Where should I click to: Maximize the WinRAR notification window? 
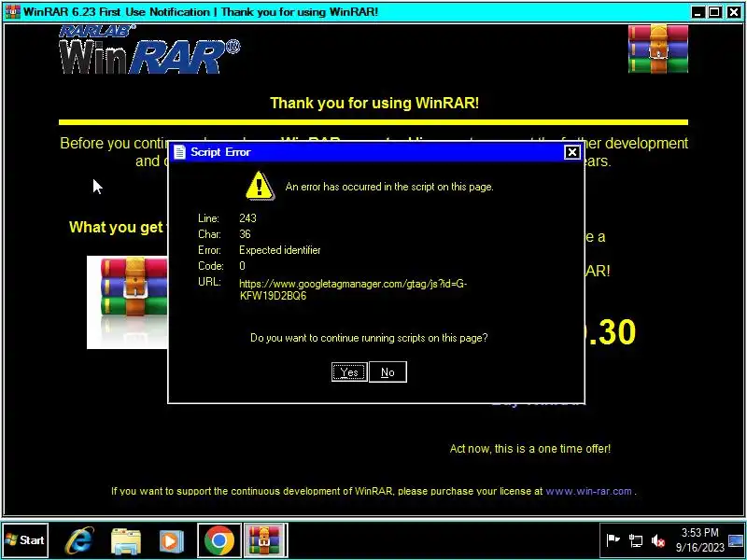click(x=714, y=12)
